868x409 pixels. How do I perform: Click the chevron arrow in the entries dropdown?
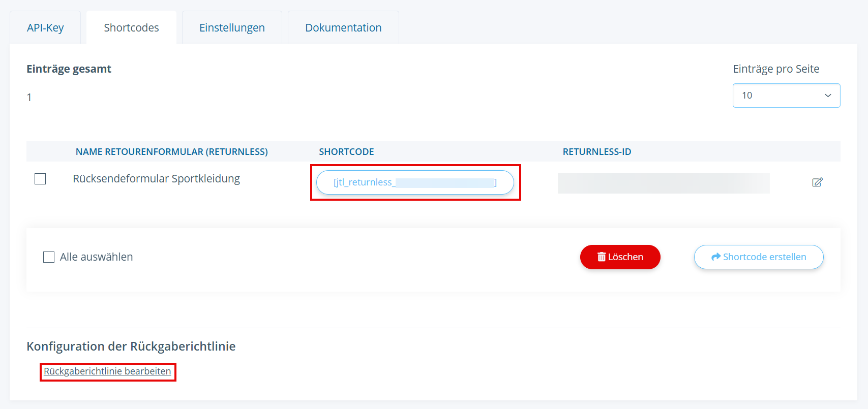(x=828, y=96)
